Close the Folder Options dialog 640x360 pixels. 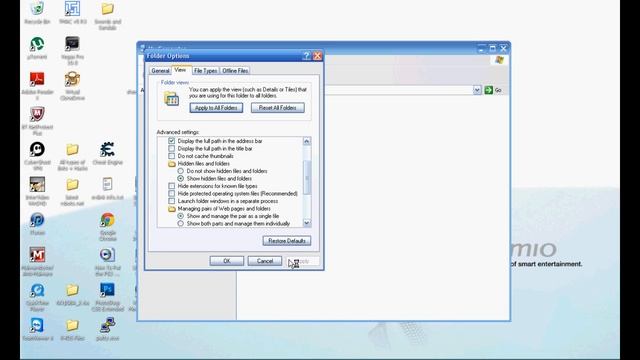tap(317, 56)
